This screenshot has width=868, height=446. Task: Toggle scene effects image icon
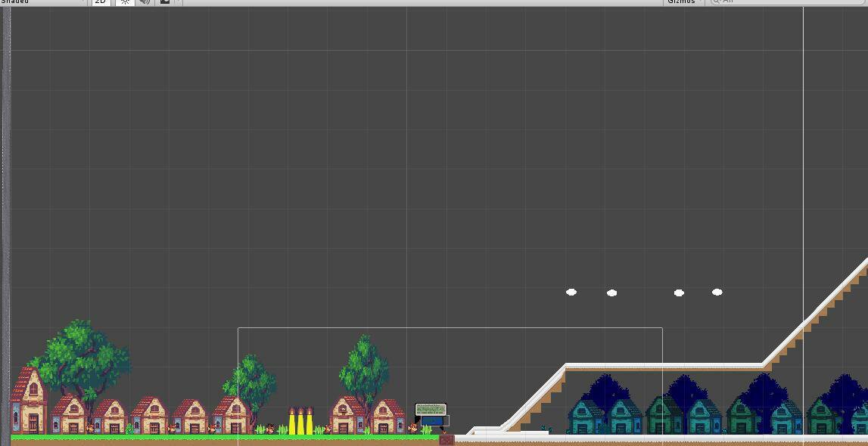[x=165, y=2]
